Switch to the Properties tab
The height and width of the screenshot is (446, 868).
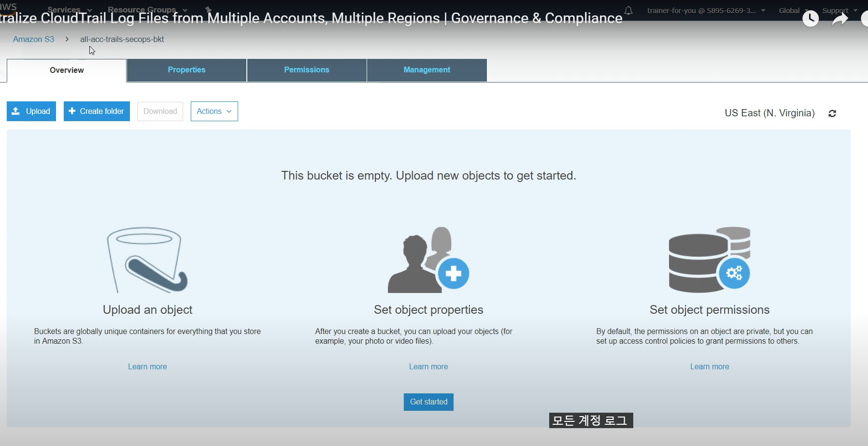tap(186, 70)
